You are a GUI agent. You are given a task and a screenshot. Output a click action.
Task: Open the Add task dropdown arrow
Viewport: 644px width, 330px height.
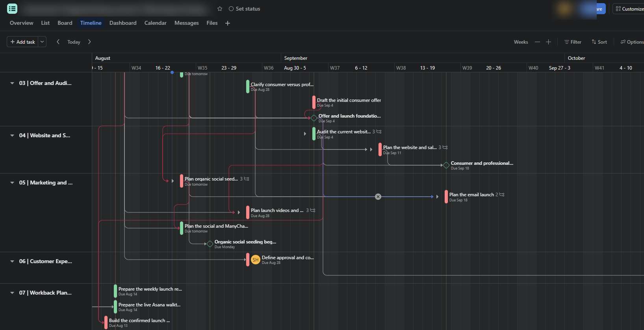click(42, 42)
